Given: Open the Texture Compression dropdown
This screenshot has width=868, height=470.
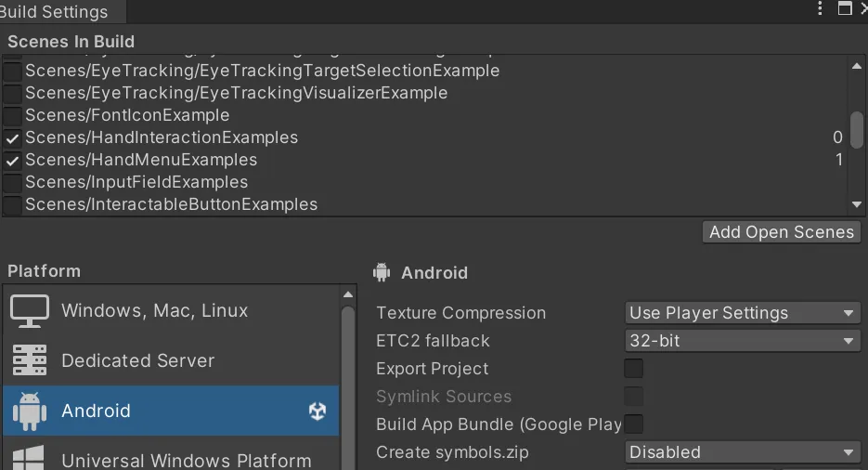Looking at the screenshot, I should pyautogui.click(x=742, y=313).
